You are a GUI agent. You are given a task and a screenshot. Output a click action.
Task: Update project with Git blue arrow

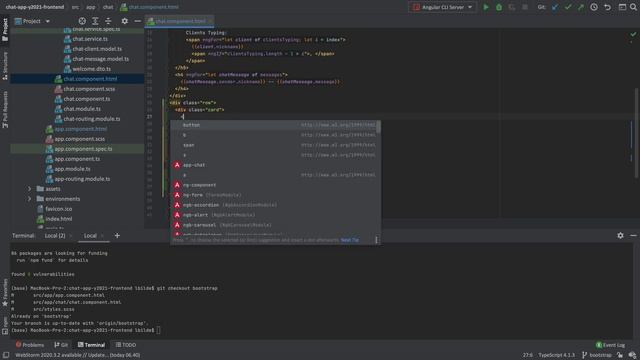tap(555, 7)
